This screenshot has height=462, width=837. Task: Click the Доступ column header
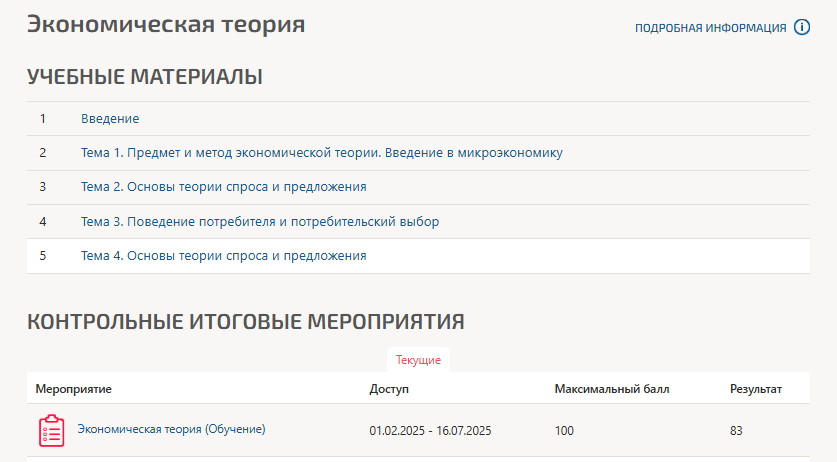(x=389, y=388)
